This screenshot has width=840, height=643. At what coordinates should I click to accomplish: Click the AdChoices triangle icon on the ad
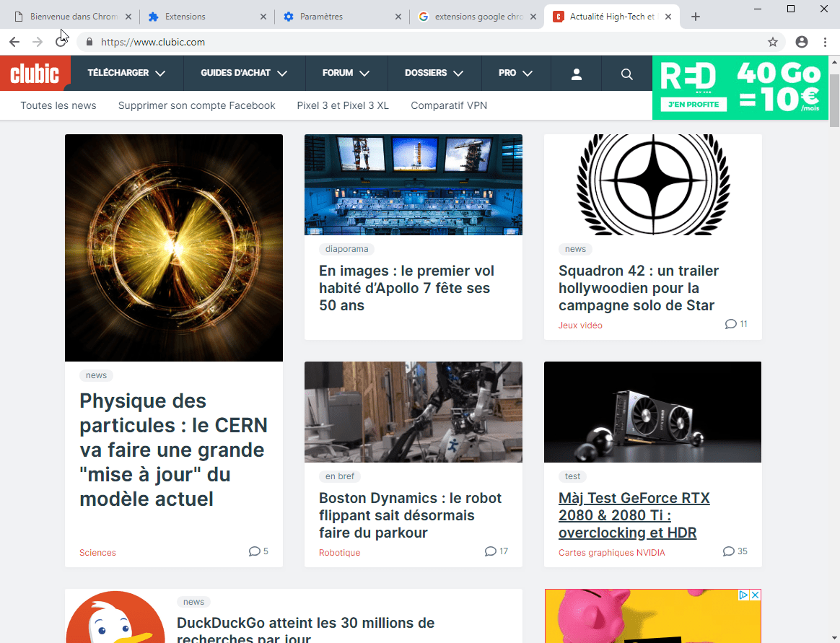[743, 595]
